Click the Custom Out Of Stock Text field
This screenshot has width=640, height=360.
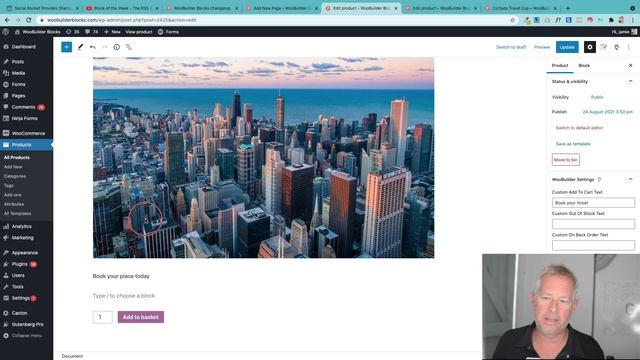coord(593,224)
